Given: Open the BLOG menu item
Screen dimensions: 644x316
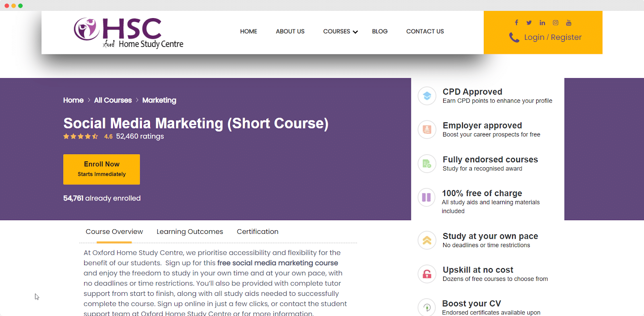Looking at the screenshot, I should pyautogui.click(x=380, y=31).
